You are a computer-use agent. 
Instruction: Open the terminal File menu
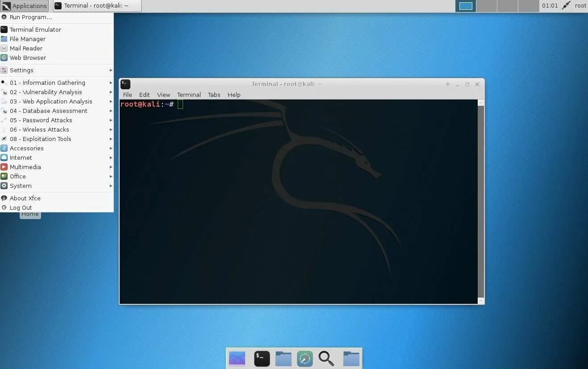coord(127,95)
